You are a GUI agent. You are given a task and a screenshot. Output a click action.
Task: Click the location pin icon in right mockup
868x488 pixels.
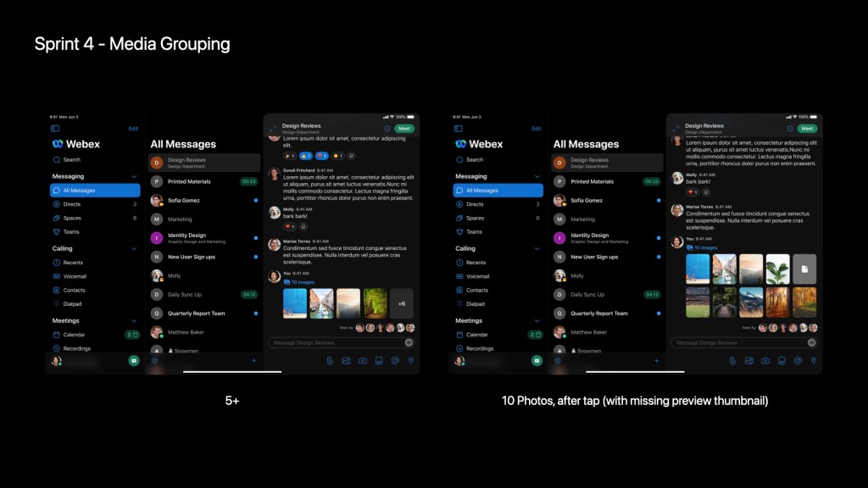[814, 361]
